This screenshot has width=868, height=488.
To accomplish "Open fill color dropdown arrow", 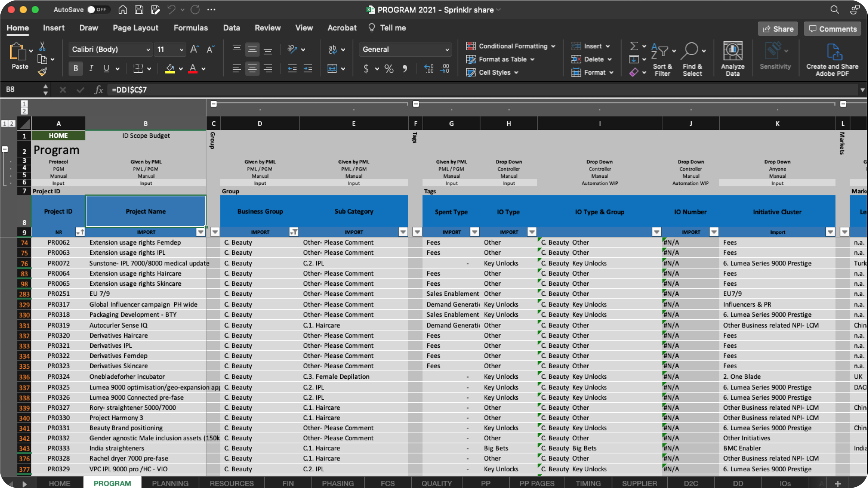I will (x=181, y=69).
